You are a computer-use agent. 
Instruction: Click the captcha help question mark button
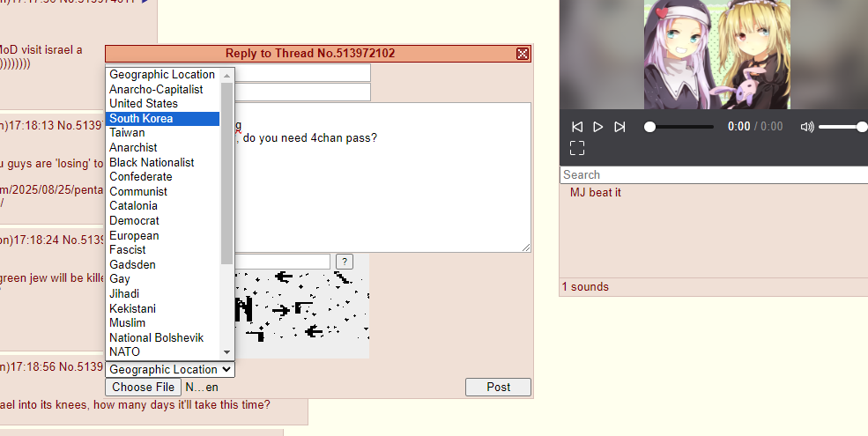click(x=345, y=262)
